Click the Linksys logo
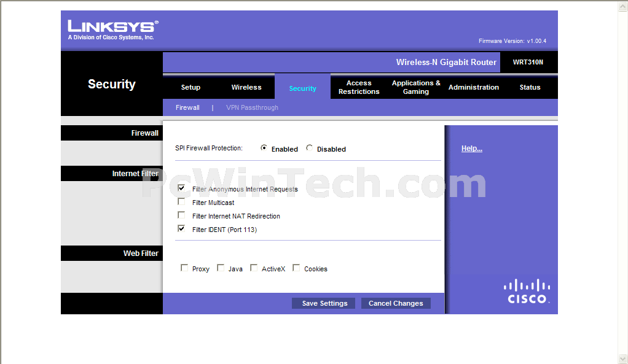Screen dimensions: 628x364 113,30
